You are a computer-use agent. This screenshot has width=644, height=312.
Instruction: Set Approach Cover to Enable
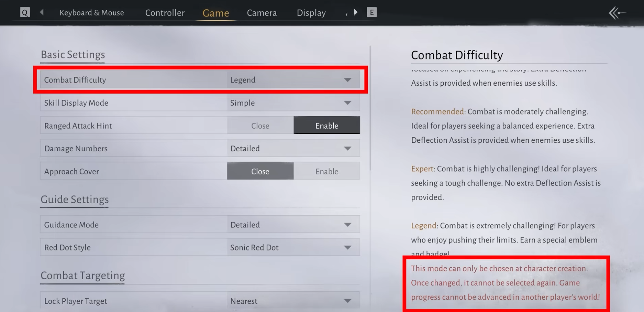[327, 171]
